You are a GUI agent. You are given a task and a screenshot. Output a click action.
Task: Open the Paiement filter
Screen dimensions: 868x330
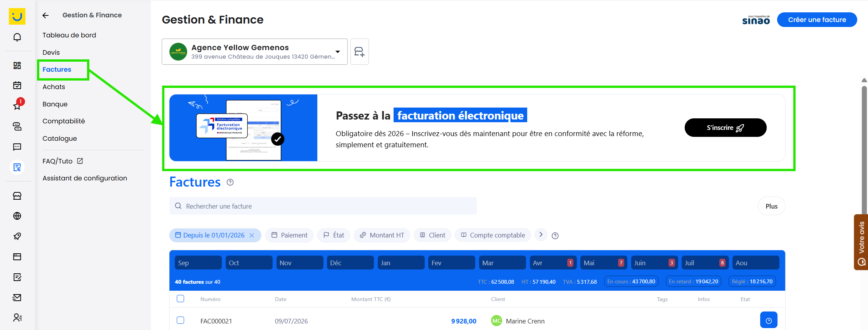tap(289, 235)
